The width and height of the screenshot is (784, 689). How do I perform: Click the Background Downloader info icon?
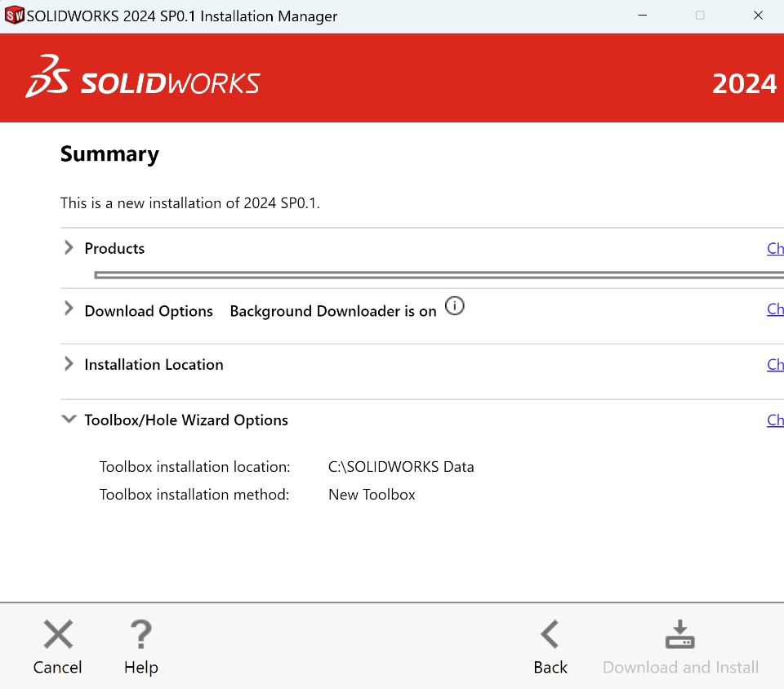[x=455, y=307]
